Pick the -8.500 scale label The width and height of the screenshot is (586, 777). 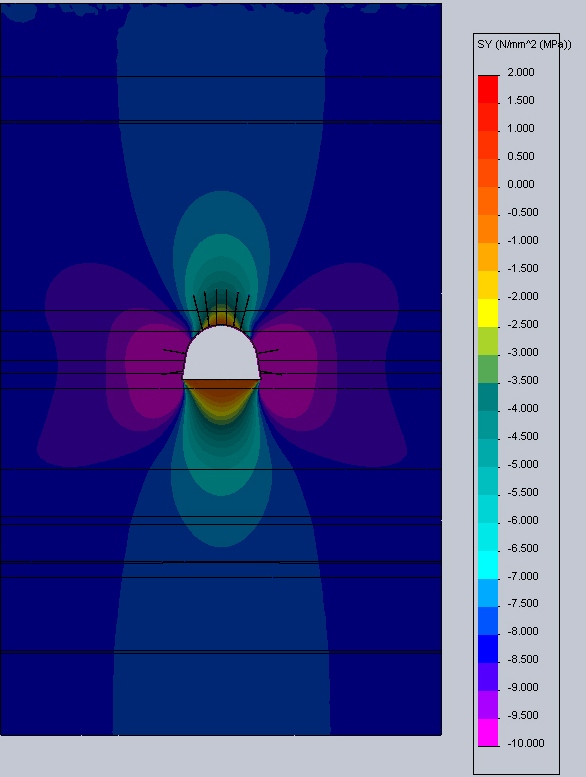click(523, 660)
